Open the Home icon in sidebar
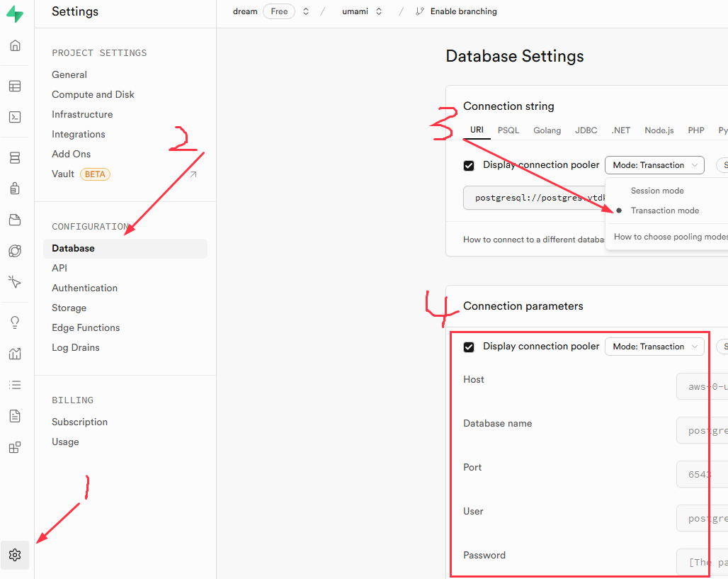Screen dimensions: 728x579 15,46
